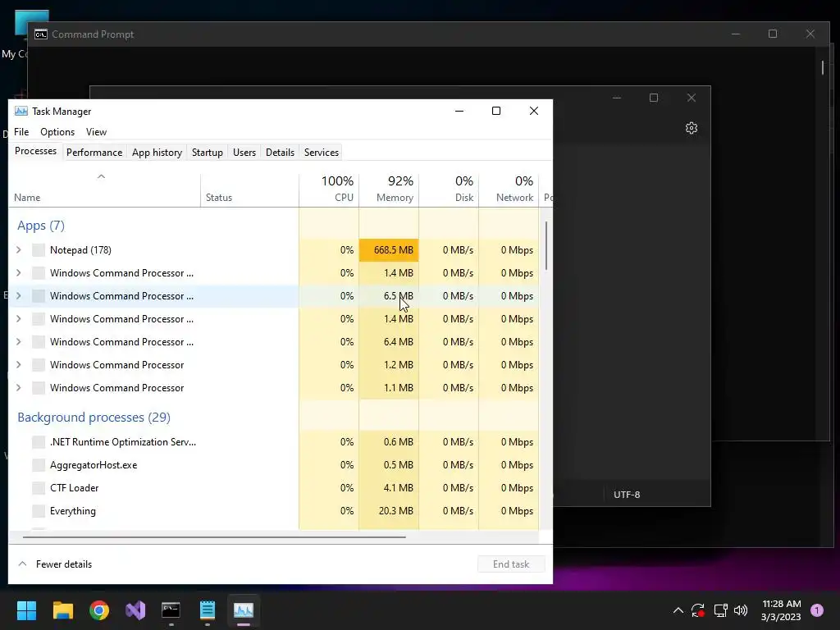Click the End task button
This screenshot has width=840, height=630.
[x=511, y=564]
